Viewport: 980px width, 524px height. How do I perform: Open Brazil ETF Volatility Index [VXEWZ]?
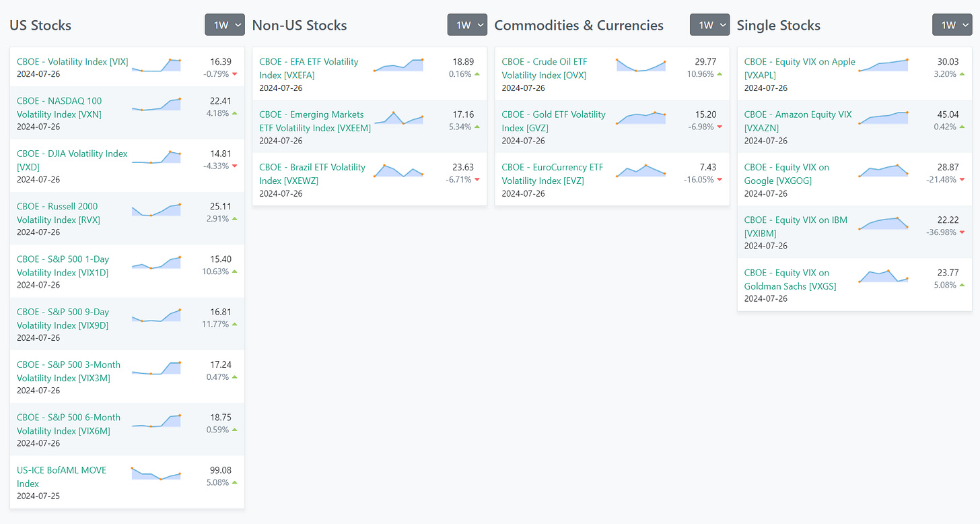312,174
